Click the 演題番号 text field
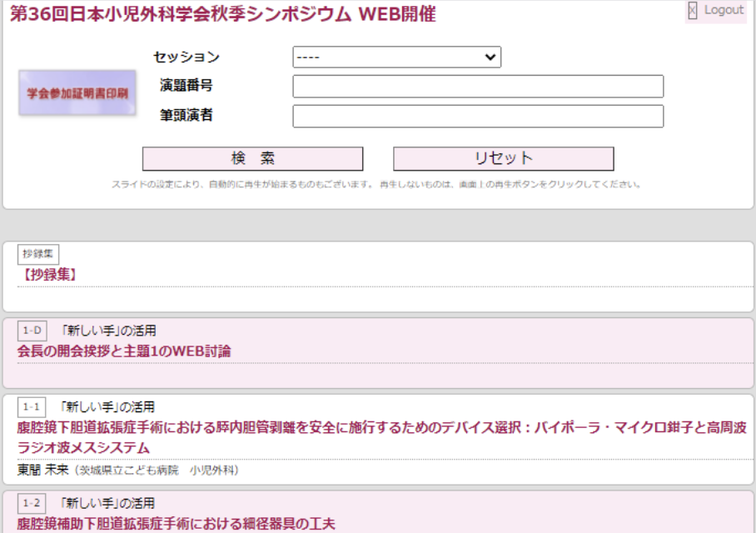The height and width of the screenshot is (533, 756). pyautogui.click(x=478, y=87)
